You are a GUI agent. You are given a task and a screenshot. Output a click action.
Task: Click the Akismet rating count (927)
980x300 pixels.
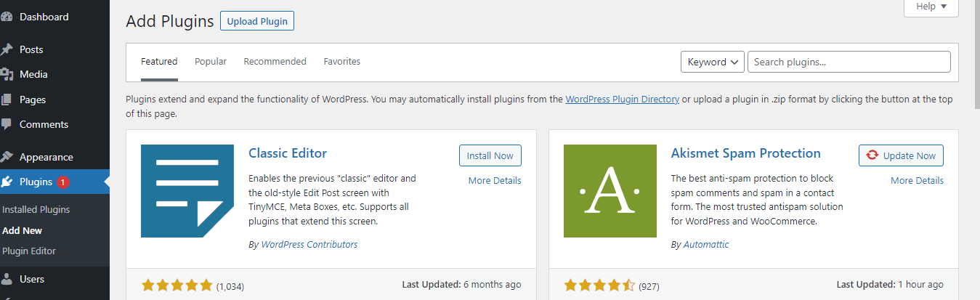[x=649, y=286]
